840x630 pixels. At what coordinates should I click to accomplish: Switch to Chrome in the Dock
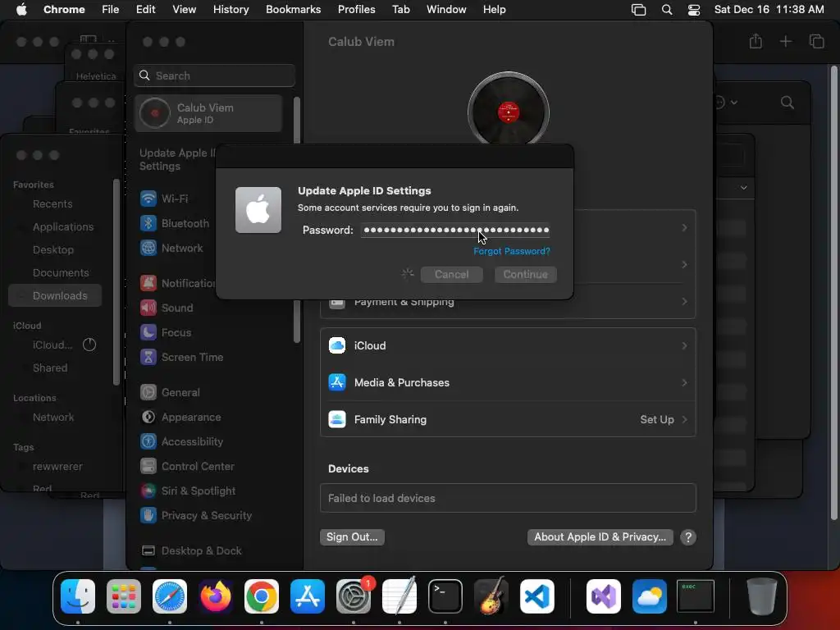point(262,596)
